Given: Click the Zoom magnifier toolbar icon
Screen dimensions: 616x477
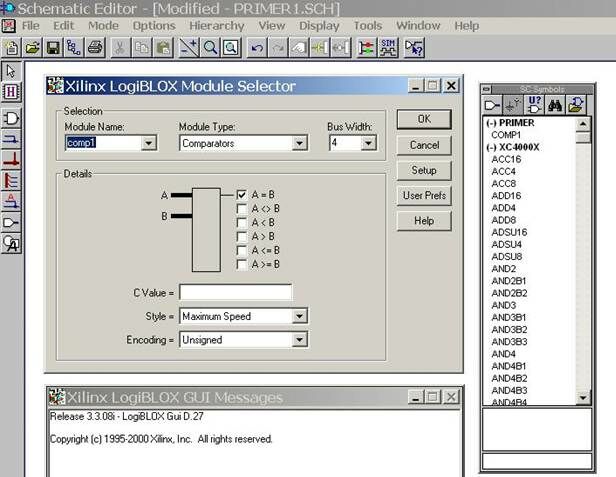Looking at the screenshot, I should (210, 48).
